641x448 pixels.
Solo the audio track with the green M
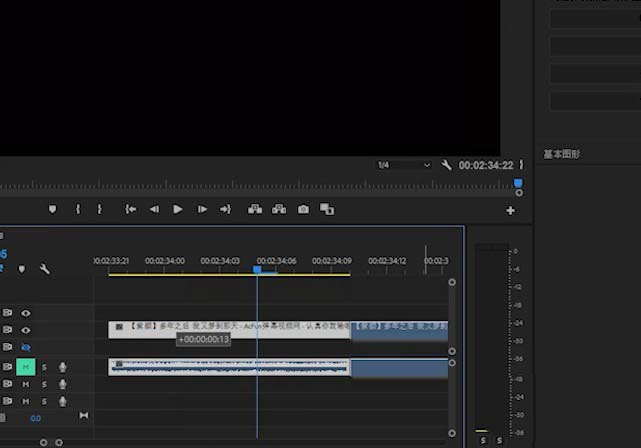coord(44,367)
